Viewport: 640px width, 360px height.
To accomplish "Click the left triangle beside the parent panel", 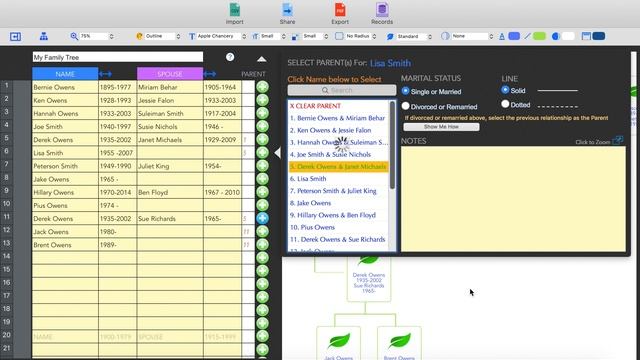I will (x=278, y=153).
